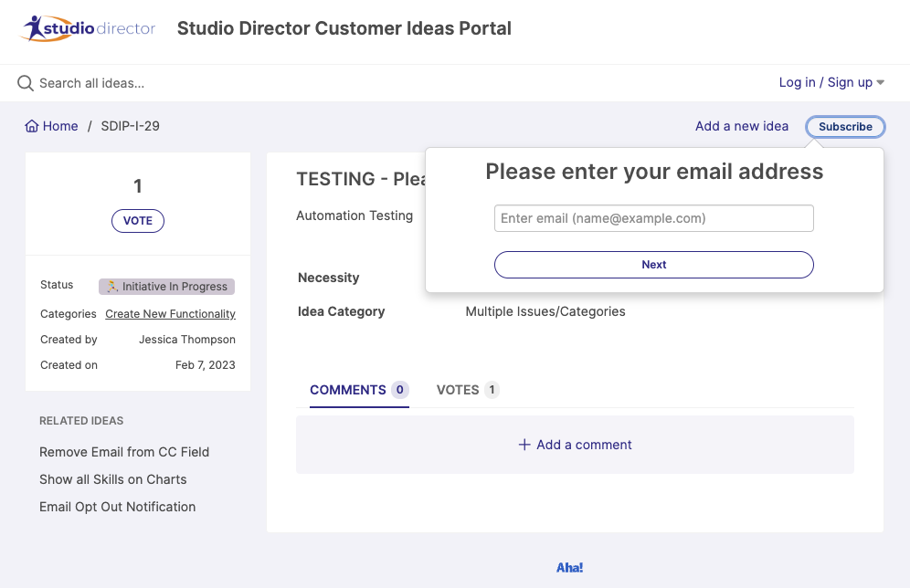Viewport: 910px width, 588px height.
Task: Click the Aha! logo at page bottom
Action: tap(569, 567)
